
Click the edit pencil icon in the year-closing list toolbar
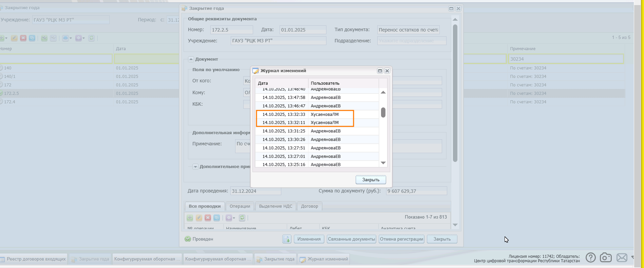click(x=14, y=38)
